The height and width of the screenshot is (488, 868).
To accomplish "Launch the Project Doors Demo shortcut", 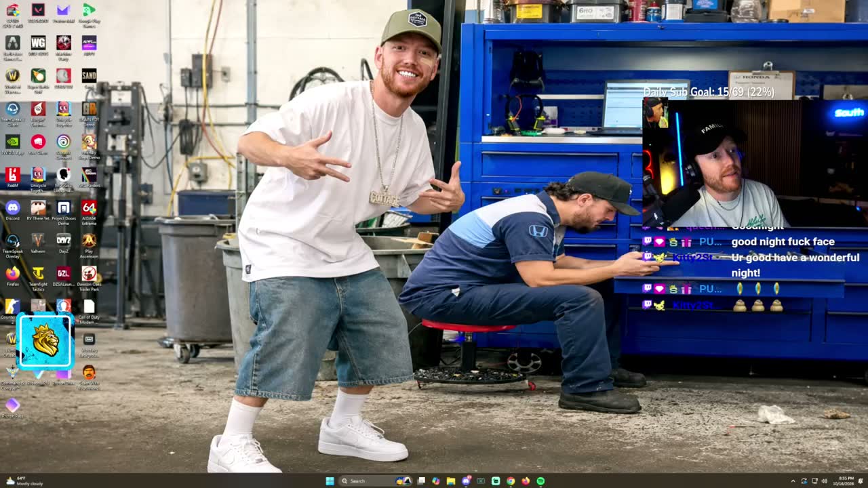I will click(x=63, y=212).
